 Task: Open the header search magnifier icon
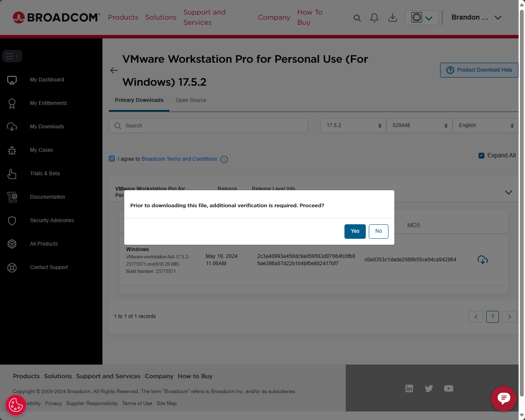point(357,18)
